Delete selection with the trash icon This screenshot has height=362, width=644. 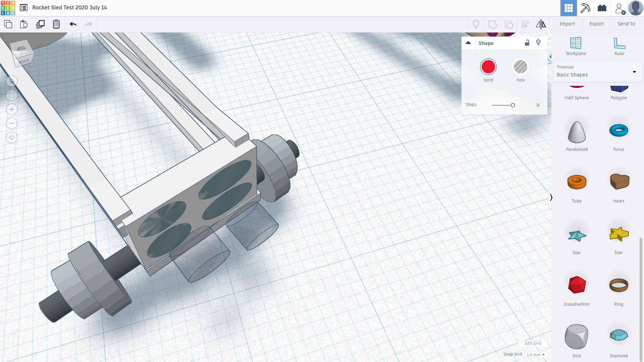point(56,24)
